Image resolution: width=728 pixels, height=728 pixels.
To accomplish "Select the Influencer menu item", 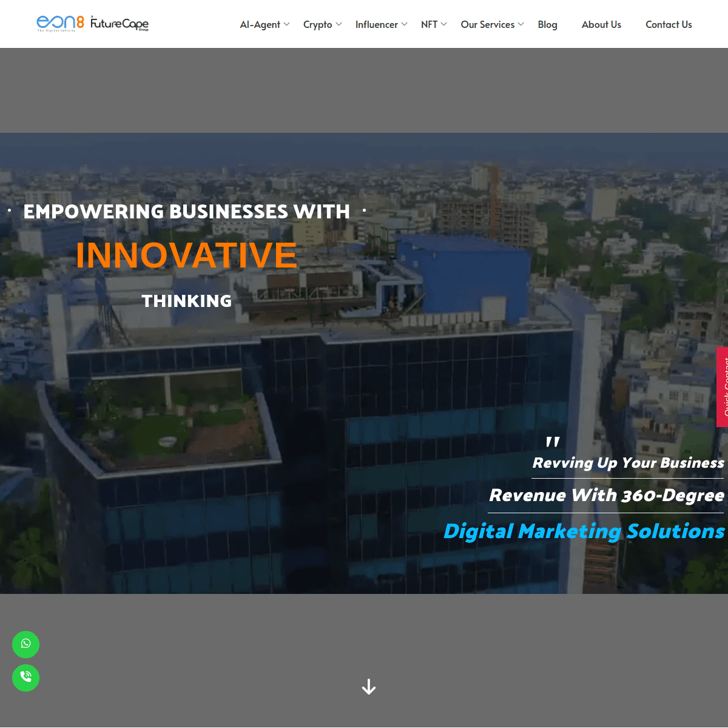I will 376,24.
